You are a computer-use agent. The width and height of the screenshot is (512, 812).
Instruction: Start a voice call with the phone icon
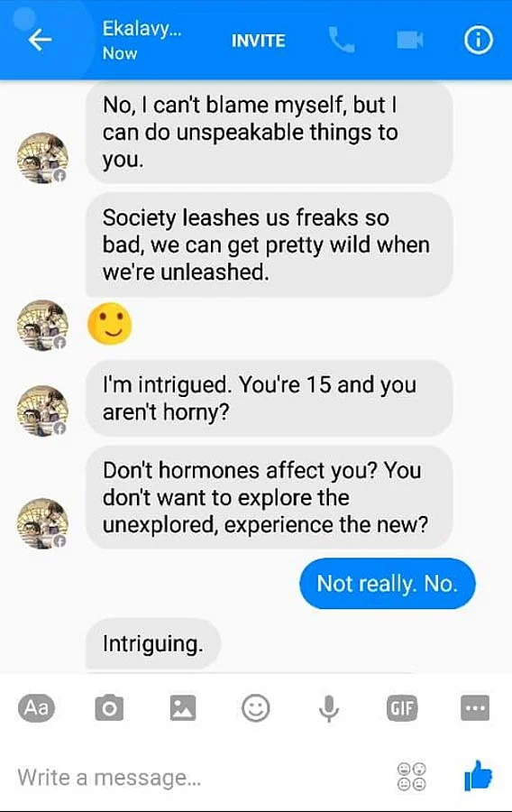click(x=342, y=41)
